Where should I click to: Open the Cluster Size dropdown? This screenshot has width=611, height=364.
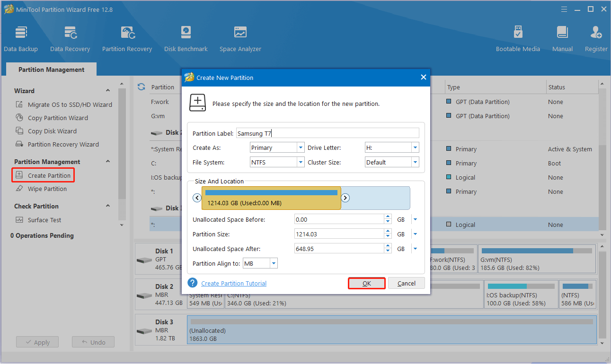pyautogui.click(x=415, y=162)
